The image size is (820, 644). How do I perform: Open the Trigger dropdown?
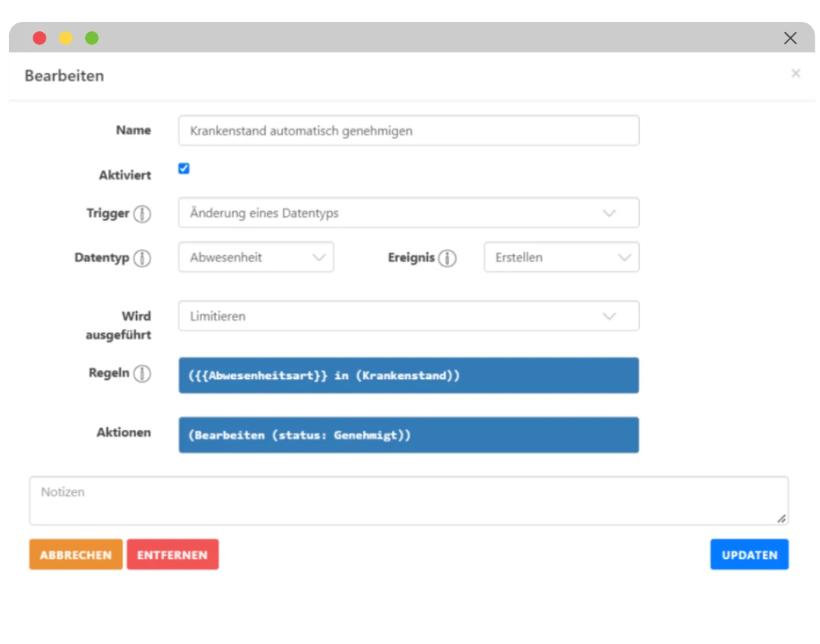(409, 213)
